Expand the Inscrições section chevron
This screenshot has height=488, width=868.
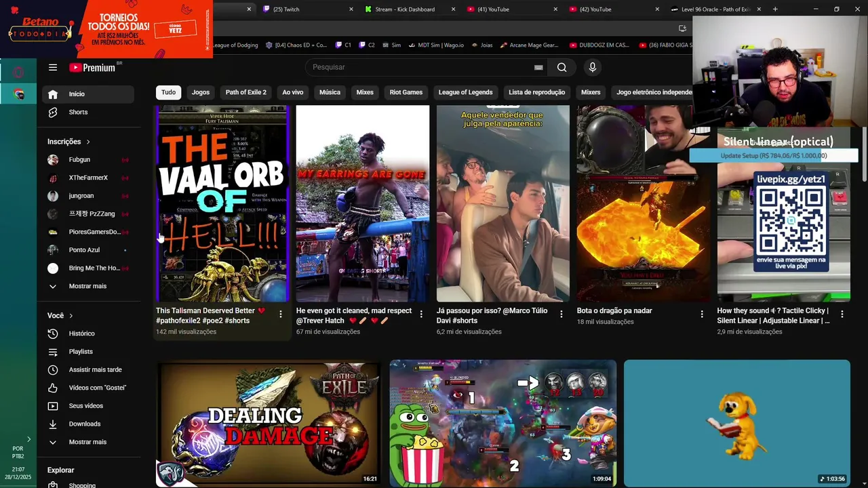click(x=88, y=142)
